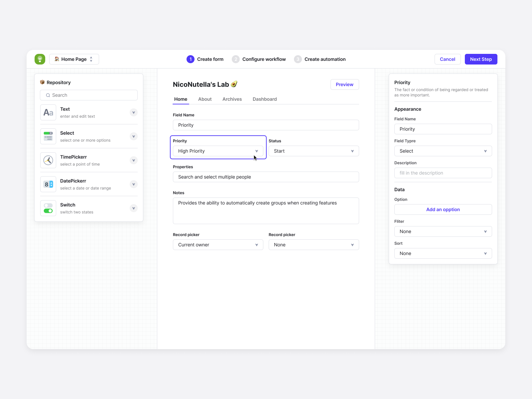The width and height of the screenshot is (532, 399).
Task: Click the lightbulb app logo icon
Action: click(40, 59)
